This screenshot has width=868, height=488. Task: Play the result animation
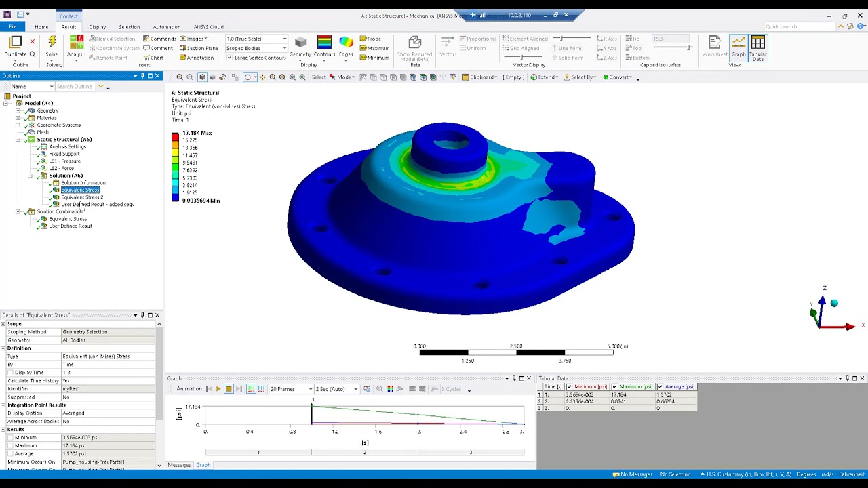[x=218, y=389]
